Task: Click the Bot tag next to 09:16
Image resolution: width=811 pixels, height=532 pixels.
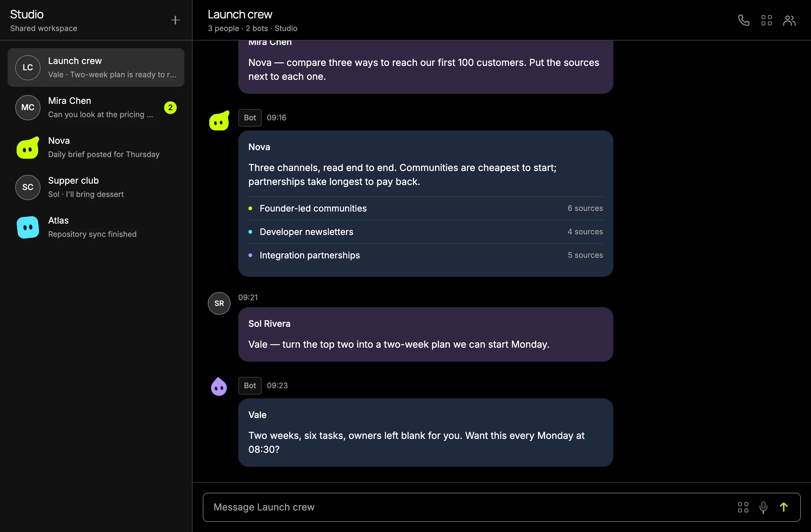Action: [250, 117]
